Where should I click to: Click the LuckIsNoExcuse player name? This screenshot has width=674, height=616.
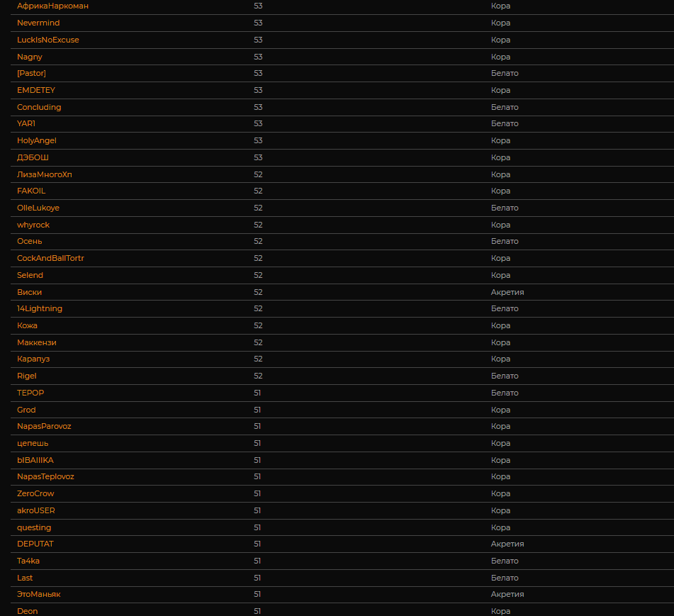pos(48,40)
